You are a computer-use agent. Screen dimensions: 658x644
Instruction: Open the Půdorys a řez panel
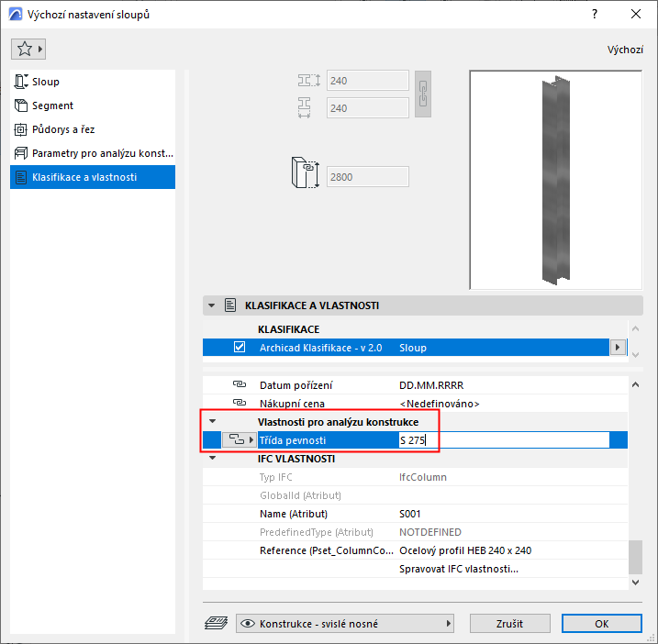click(93, 129)
